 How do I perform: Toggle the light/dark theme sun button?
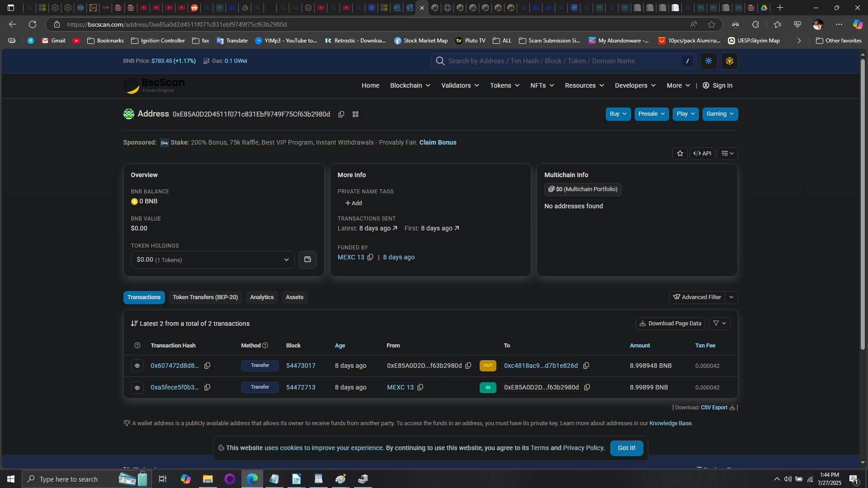(708, 61)
